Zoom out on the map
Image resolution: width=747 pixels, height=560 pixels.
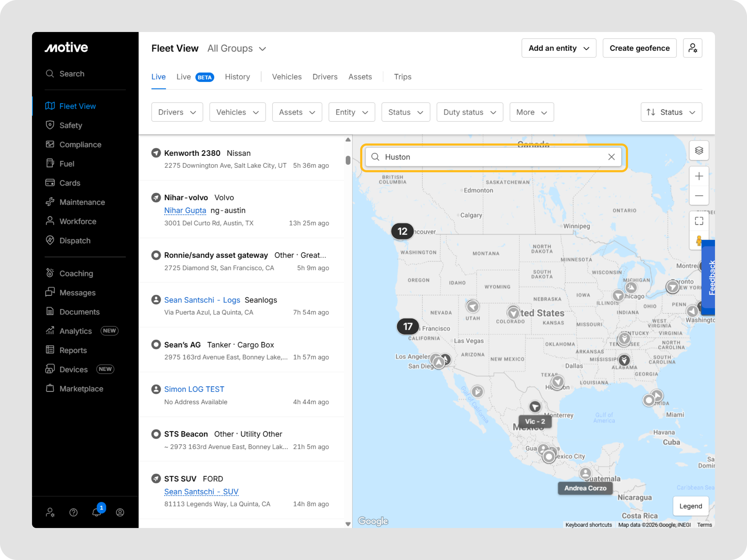point(699,196)
